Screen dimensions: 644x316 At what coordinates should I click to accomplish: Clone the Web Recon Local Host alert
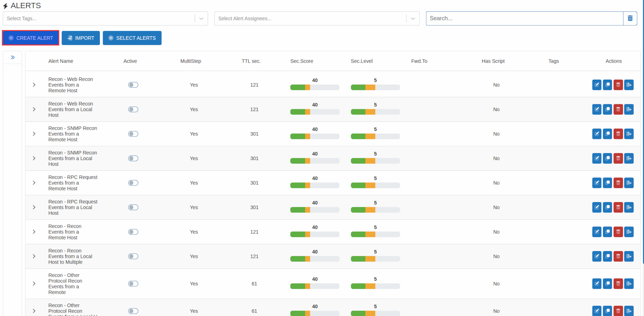pos(607,110)
